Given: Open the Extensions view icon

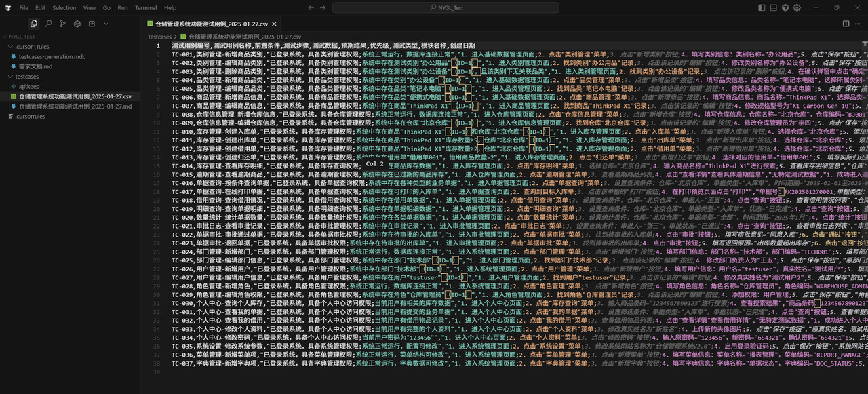Looking at the screenshot, I should [92, 24].
